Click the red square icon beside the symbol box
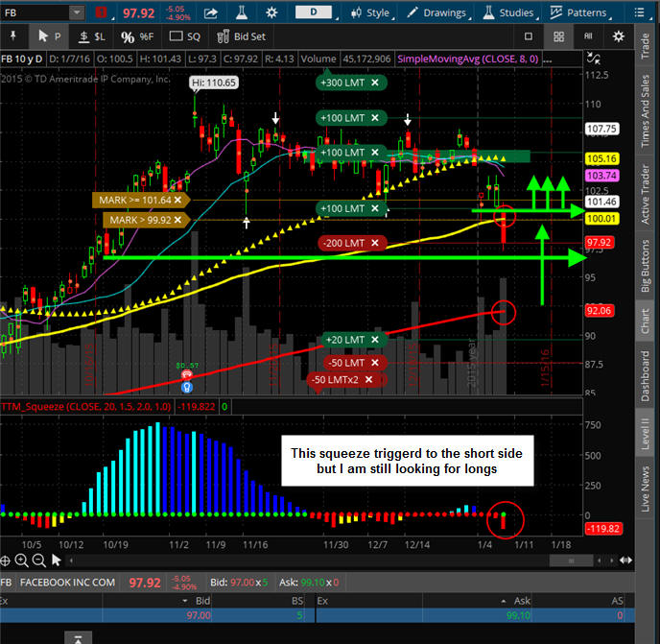 coord(101,12)
